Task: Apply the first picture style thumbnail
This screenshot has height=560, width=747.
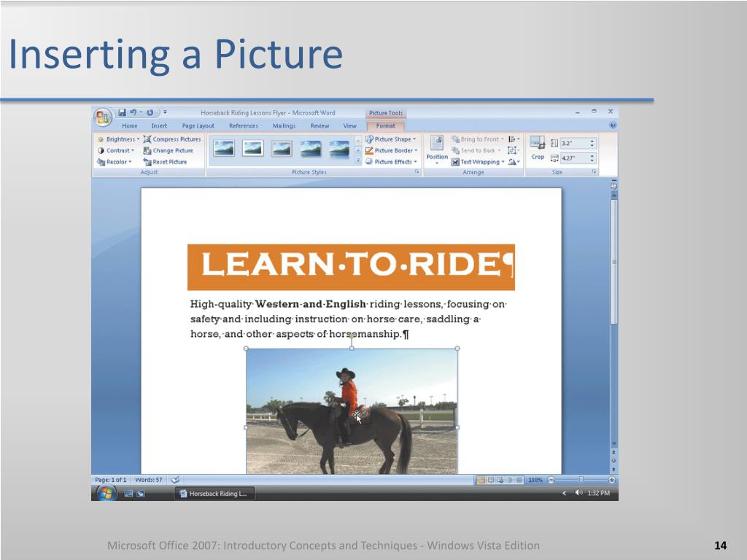Action: coord(223,148)
